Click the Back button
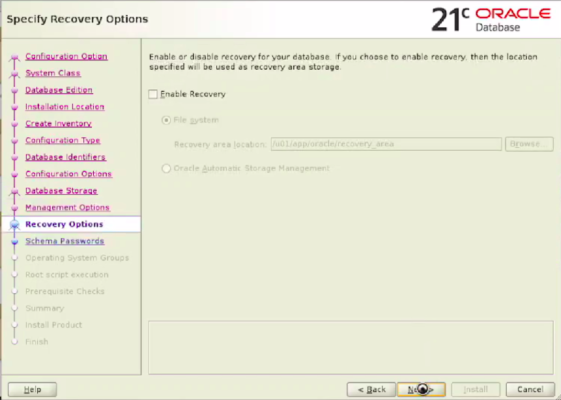This screenshot has height=400, width=561. coord(371,389)
